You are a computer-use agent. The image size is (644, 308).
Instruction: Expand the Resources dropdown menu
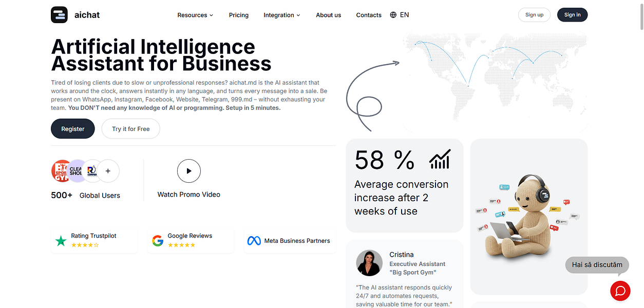click(x=195, y=15)
